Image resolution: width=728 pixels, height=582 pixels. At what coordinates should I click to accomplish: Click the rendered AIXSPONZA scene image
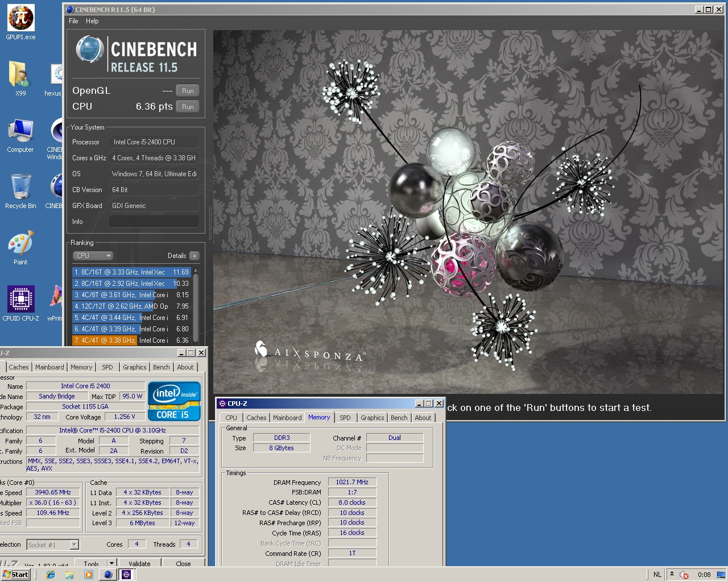coord(469,212)
